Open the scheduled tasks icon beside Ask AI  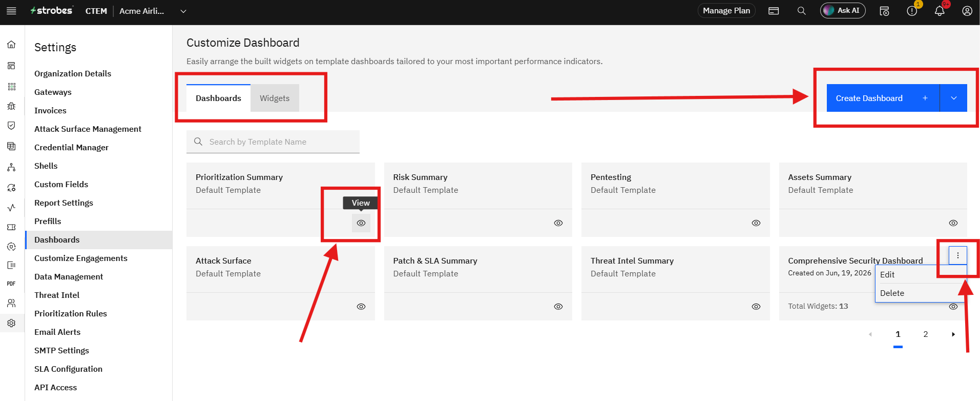[884, 11]
